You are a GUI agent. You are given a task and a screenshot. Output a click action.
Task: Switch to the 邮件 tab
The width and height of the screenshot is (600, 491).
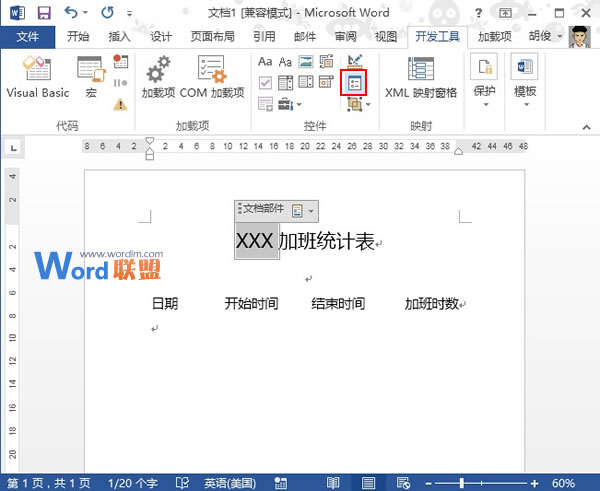(305, 37)
